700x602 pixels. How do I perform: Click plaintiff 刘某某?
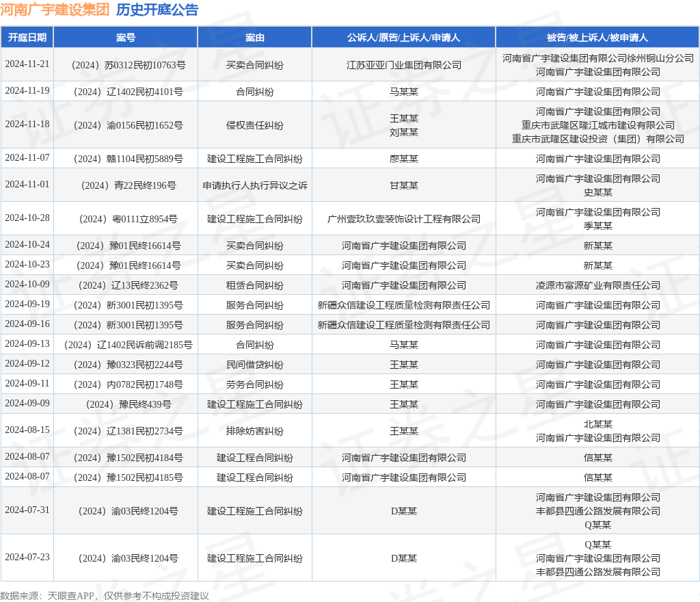[403, 132]
